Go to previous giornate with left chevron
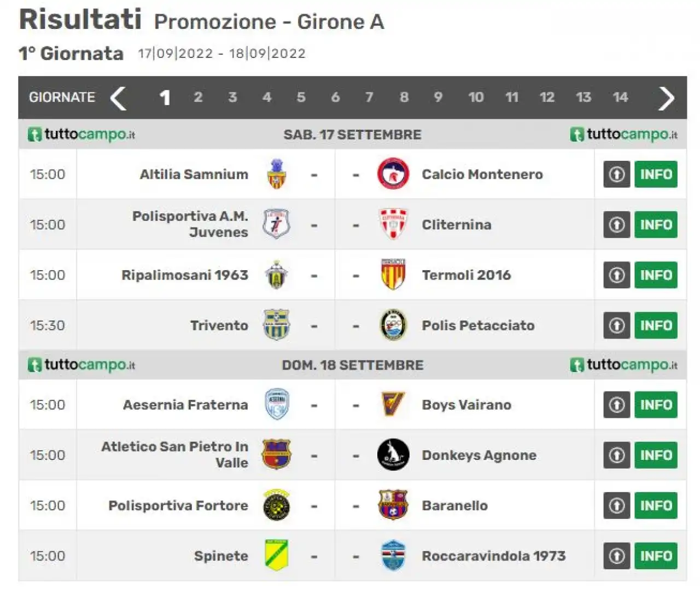 click(x=118, y=98)
